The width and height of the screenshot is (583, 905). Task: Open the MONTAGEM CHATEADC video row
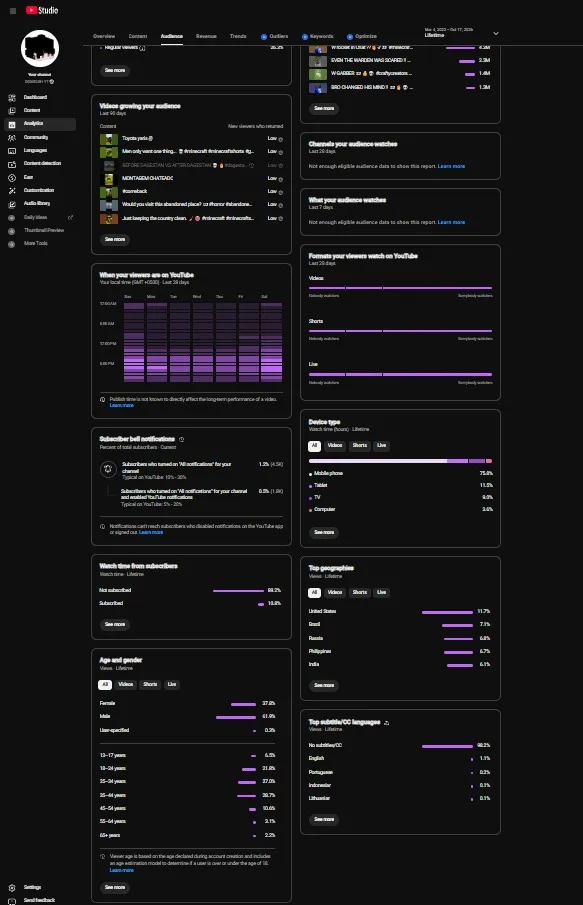click(192, 178)
